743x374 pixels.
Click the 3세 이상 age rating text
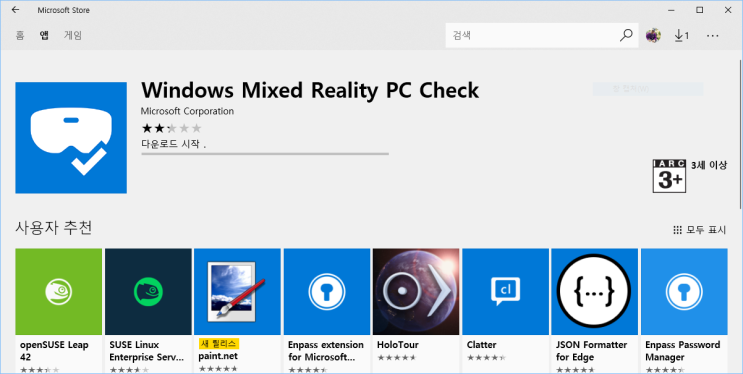pyautogui.click(x=708, y=165)
